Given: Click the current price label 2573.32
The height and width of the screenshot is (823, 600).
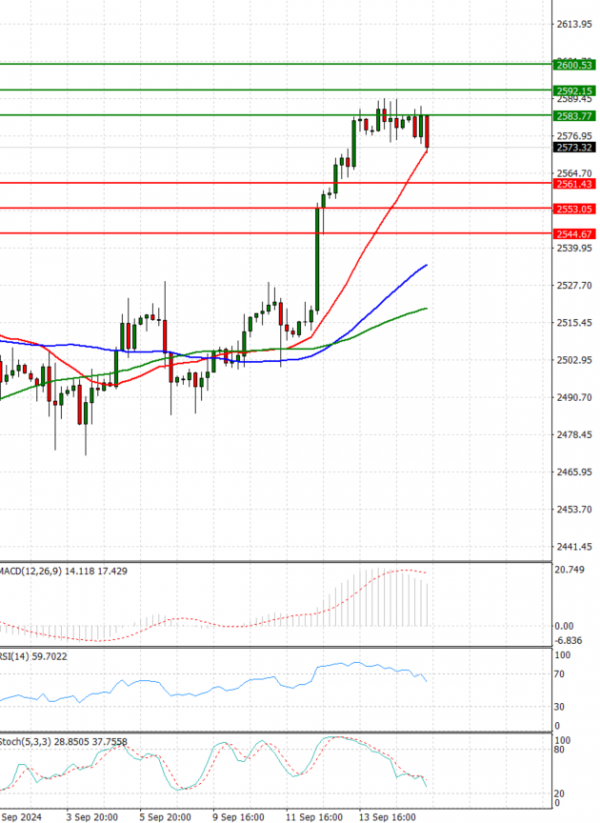Looking at the screenshot, I should tap(574, 147).
